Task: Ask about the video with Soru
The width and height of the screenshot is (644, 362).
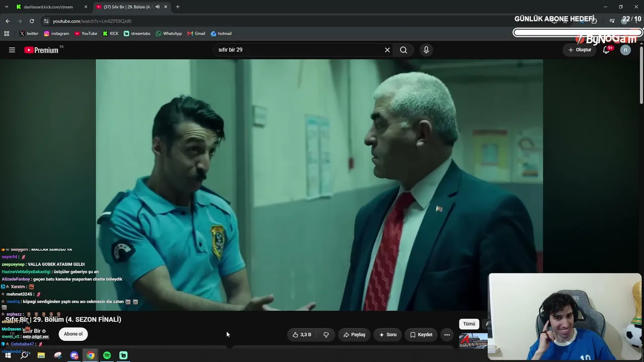Action: click(388, 334)
